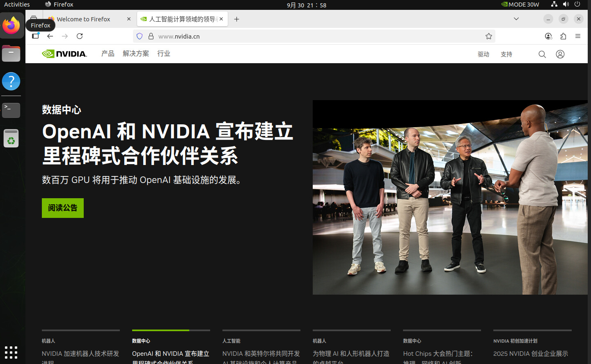Click the carousel progress bar above OpenAI item
The height and width of the screenshot is (364, 591).
[171, 330]
